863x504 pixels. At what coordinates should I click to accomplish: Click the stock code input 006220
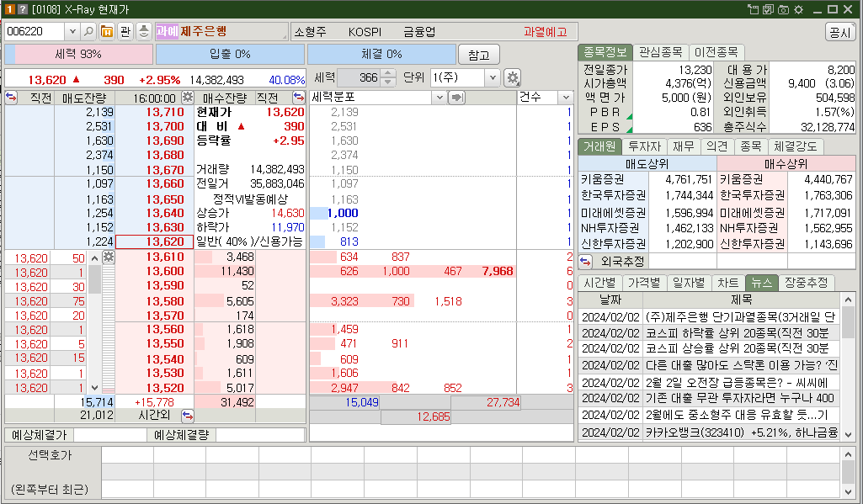coord(35,31)
